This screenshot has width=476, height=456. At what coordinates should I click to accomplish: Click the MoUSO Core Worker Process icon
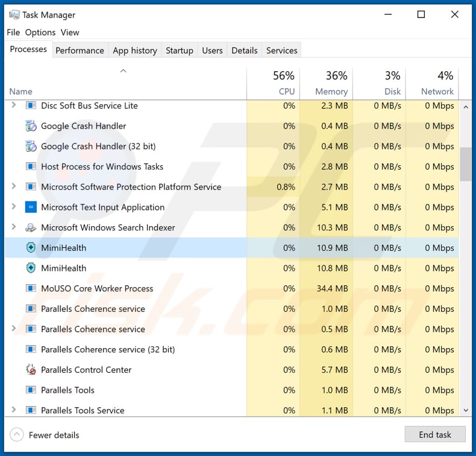tap(31, 288)
